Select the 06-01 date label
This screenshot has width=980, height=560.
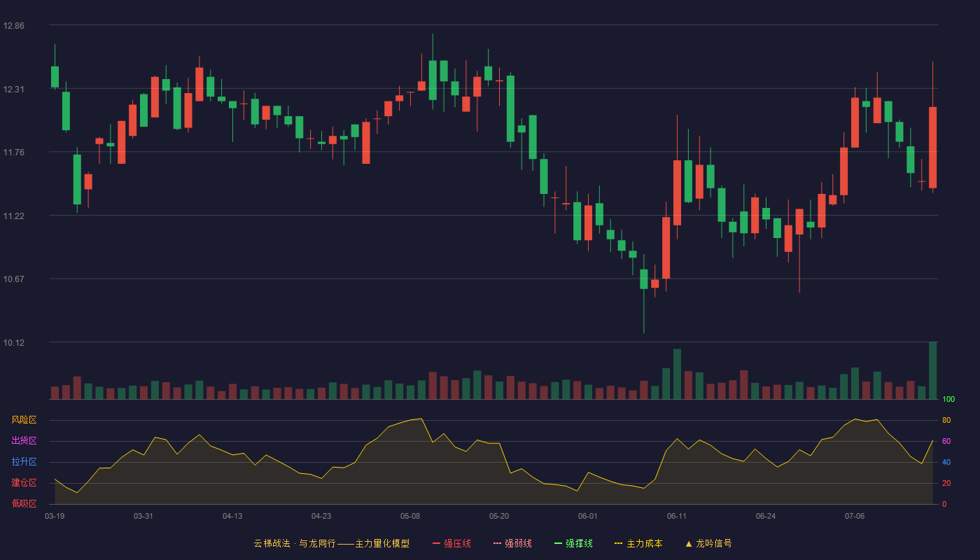click(x=588, y=516)
